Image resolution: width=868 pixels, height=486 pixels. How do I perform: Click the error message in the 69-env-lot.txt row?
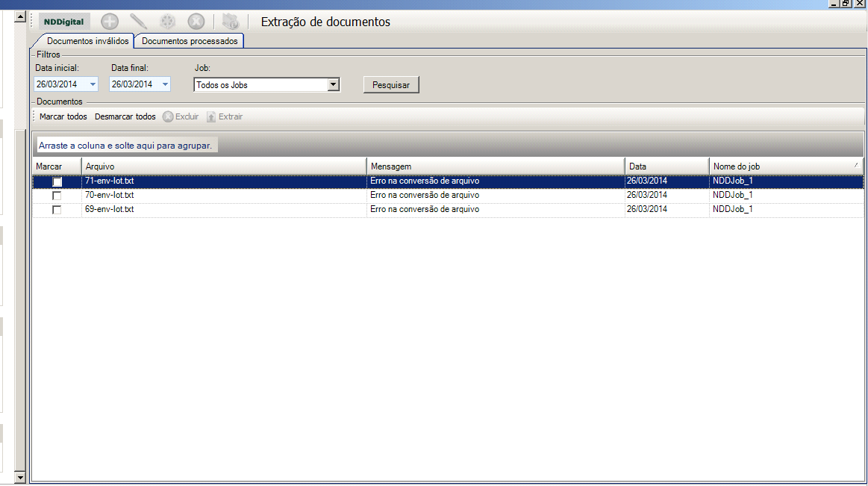click(x=425, y=209)
